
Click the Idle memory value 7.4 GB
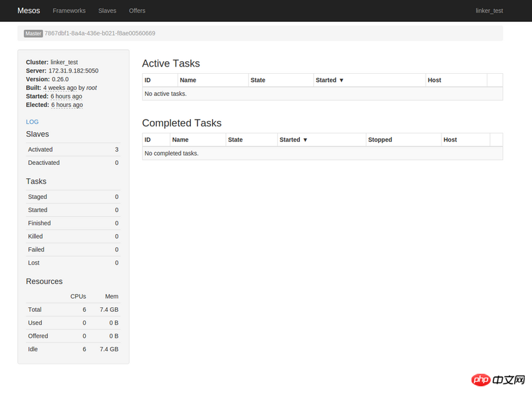[109, 349]
